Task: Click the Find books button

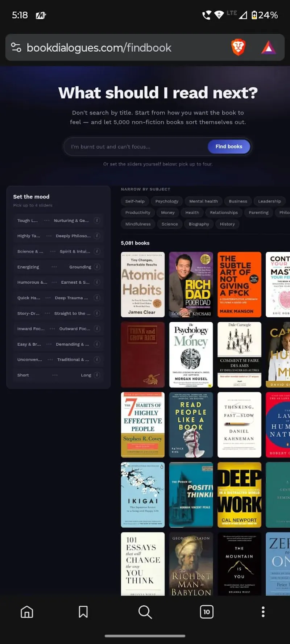Action: (229, 146)
